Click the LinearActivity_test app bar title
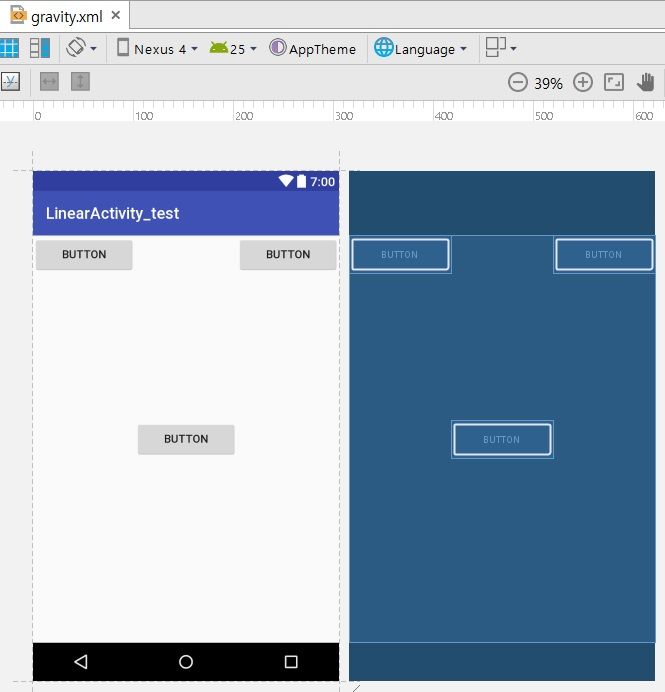Screen dimensions: 665x692 click(113, 213)
